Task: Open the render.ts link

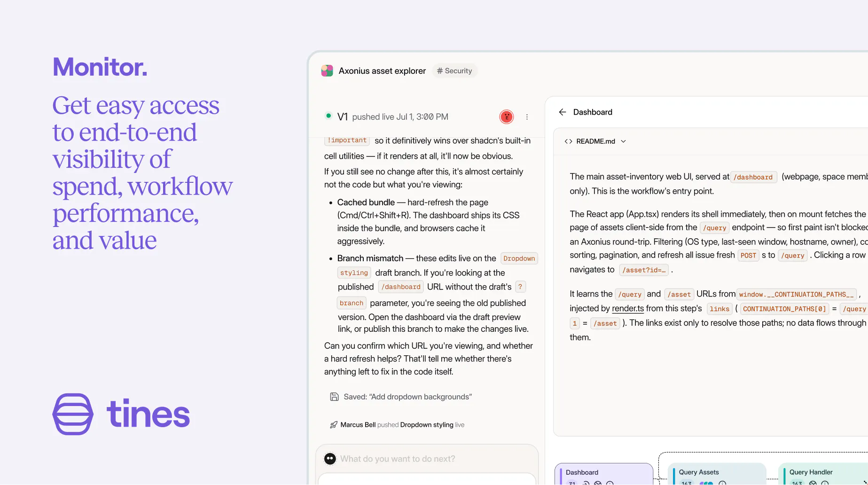Action: 628,309
